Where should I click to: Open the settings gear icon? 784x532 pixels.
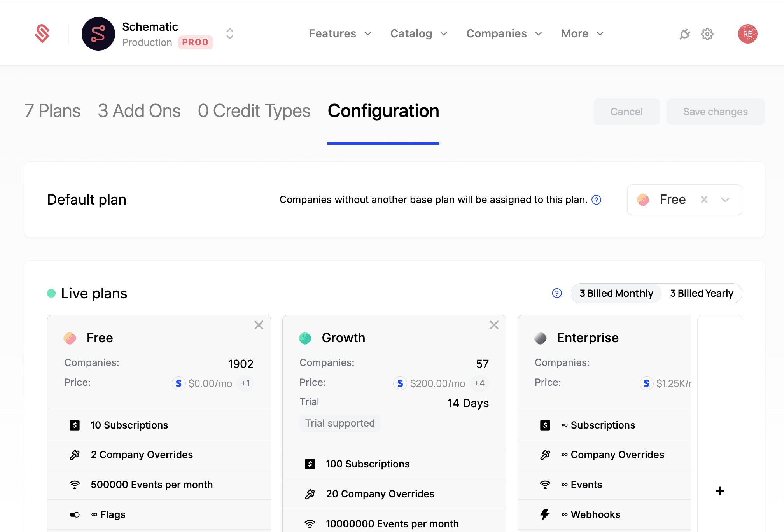(707, 34)
